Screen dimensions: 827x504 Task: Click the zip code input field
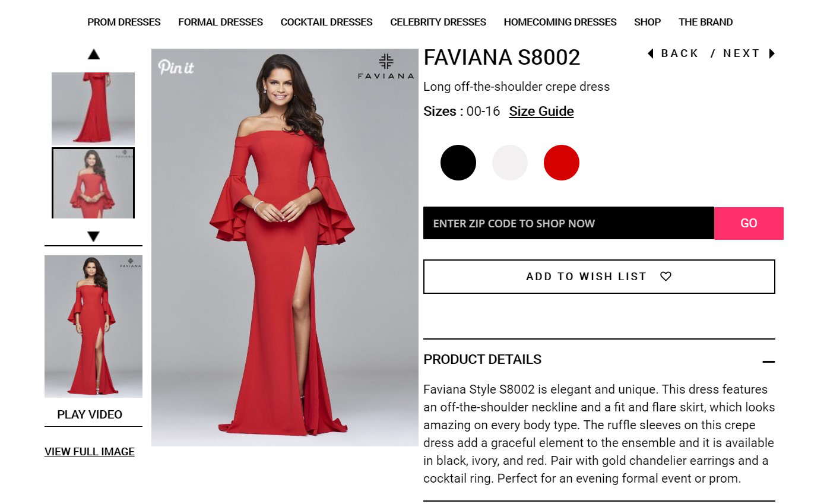569,223
